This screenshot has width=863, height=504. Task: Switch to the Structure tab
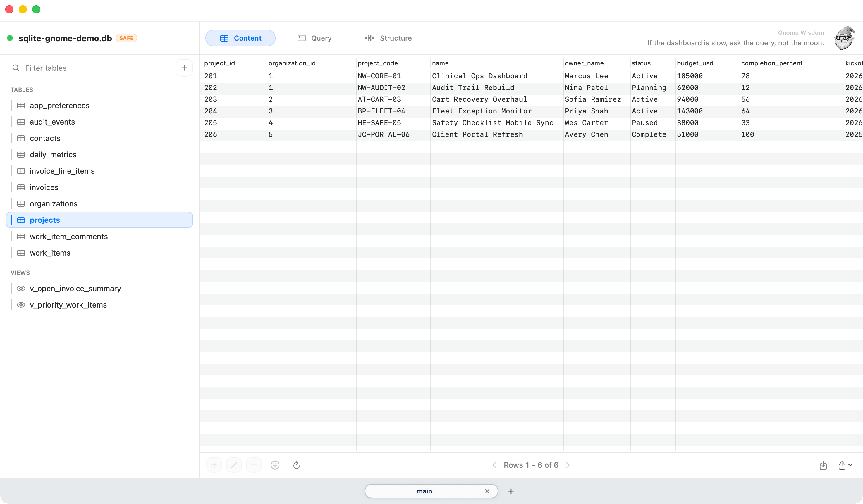coord(388,38)
